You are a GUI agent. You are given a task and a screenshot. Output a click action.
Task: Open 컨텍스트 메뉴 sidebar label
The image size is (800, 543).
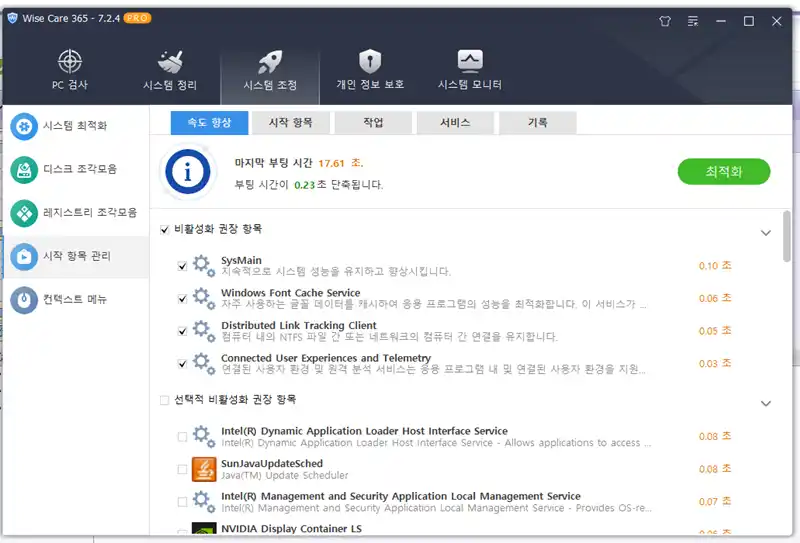(75, 299)
